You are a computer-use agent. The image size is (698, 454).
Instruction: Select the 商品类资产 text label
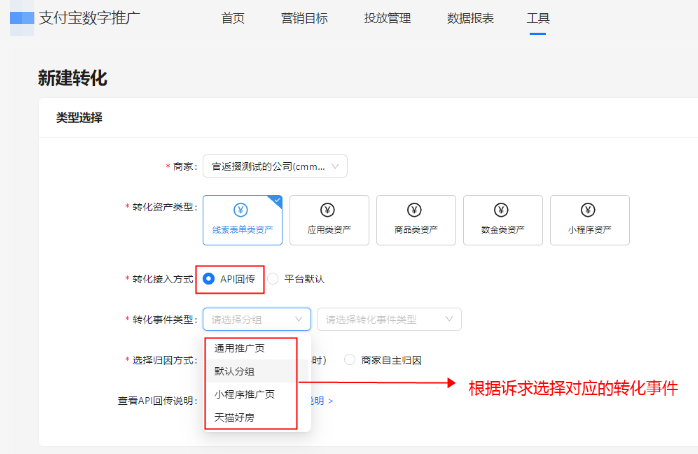(416, 230)
